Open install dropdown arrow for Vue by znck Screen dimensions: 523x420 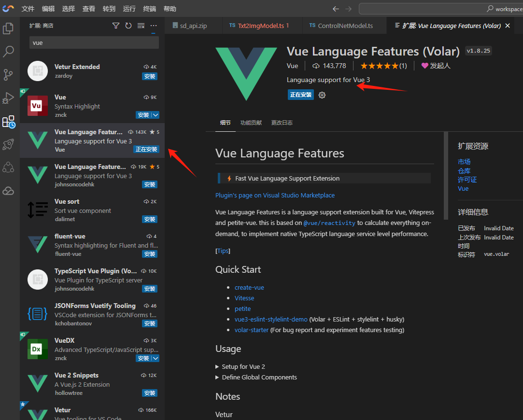(x=155, y=115)
